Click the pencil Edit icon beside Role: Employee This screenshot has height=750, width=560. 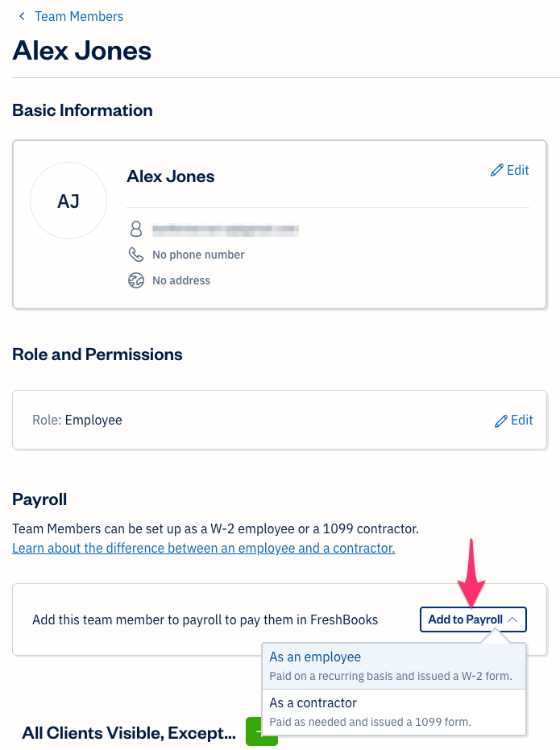tap(500, 420)
